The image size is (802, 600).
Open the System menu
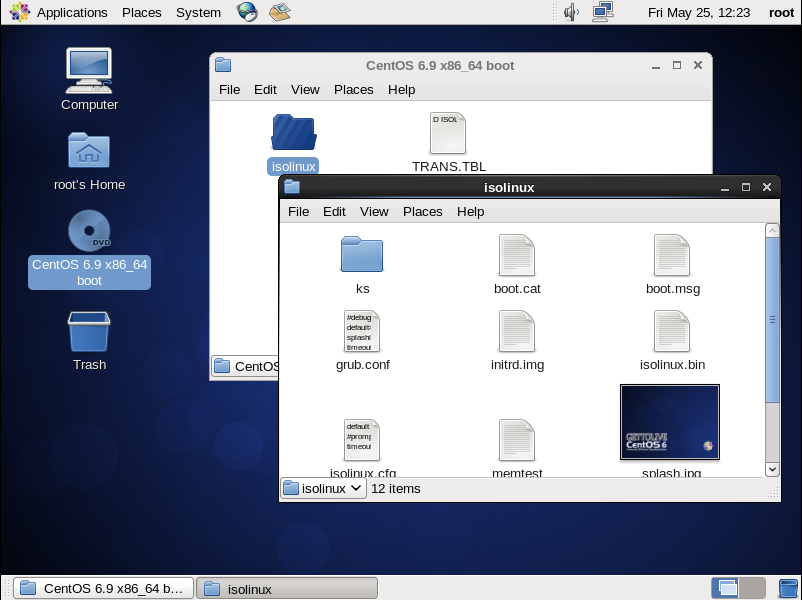click(198, 12)
